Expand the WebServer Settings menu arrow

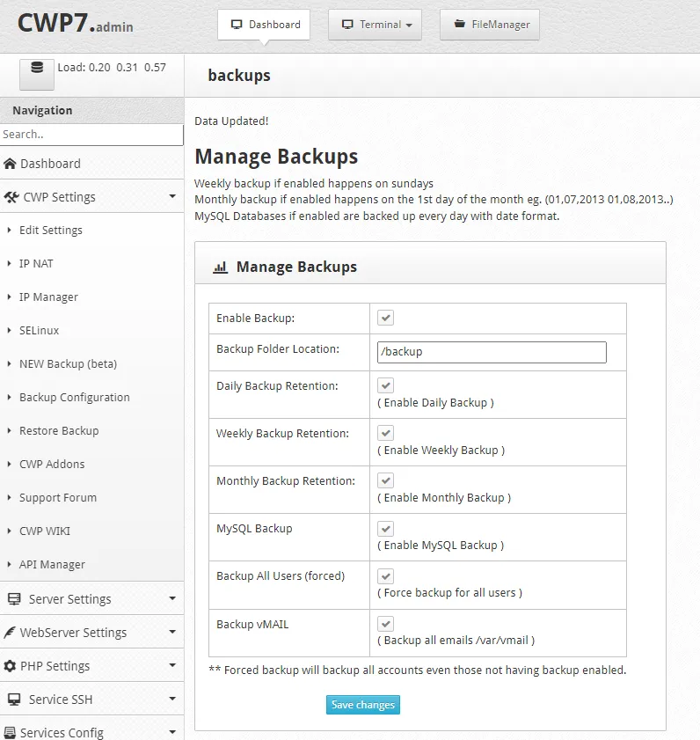click(x=172, y=632)
